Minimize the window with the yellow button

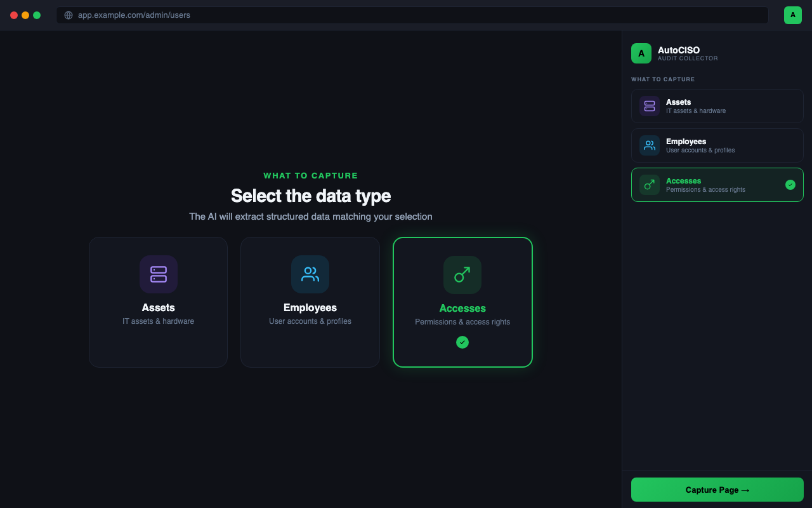pyautogui.click(x=25, y=15)
